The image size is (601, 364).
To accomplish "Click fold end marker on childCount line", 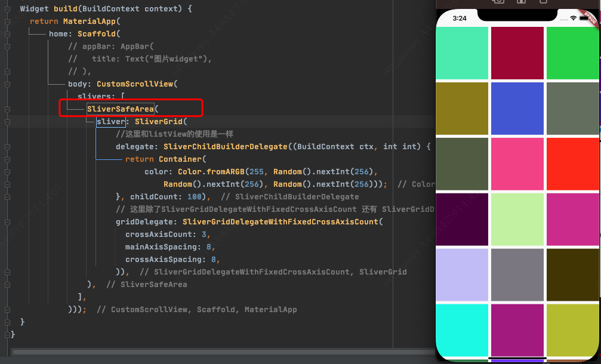I will click(x=7, y=197).
